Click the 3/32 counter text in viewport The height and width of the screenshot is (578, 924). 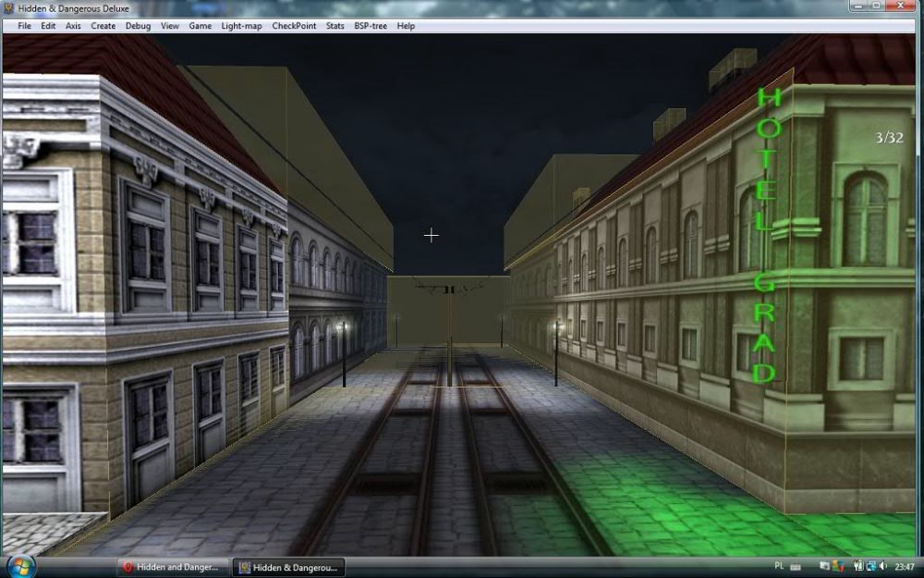(889, 138)
